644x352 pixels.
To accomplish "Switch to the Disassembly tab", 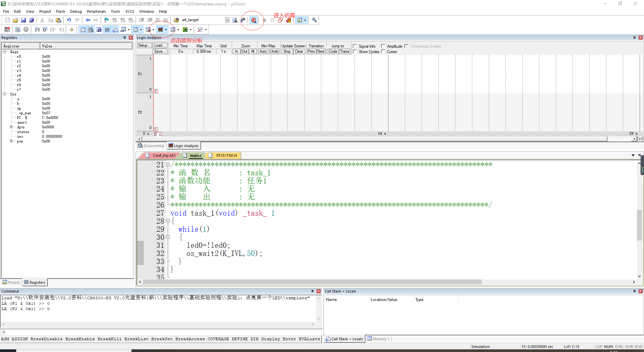I will tap(151, 146).
